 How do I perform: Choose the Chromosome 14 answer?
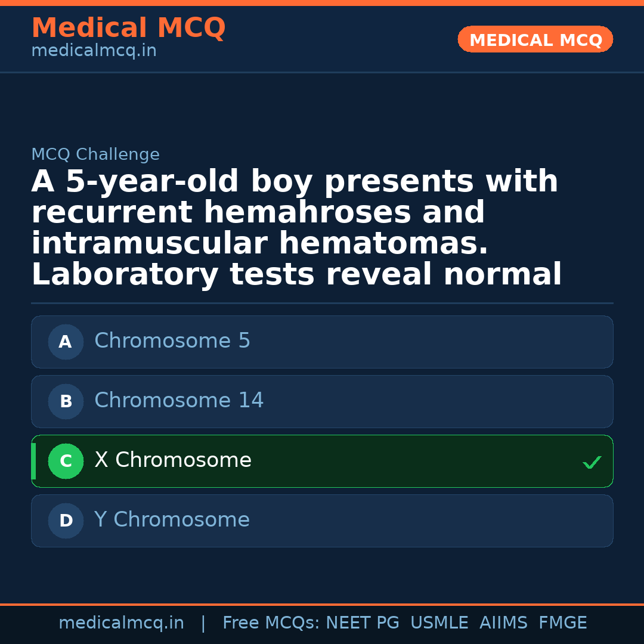click(x=179, y=401)
